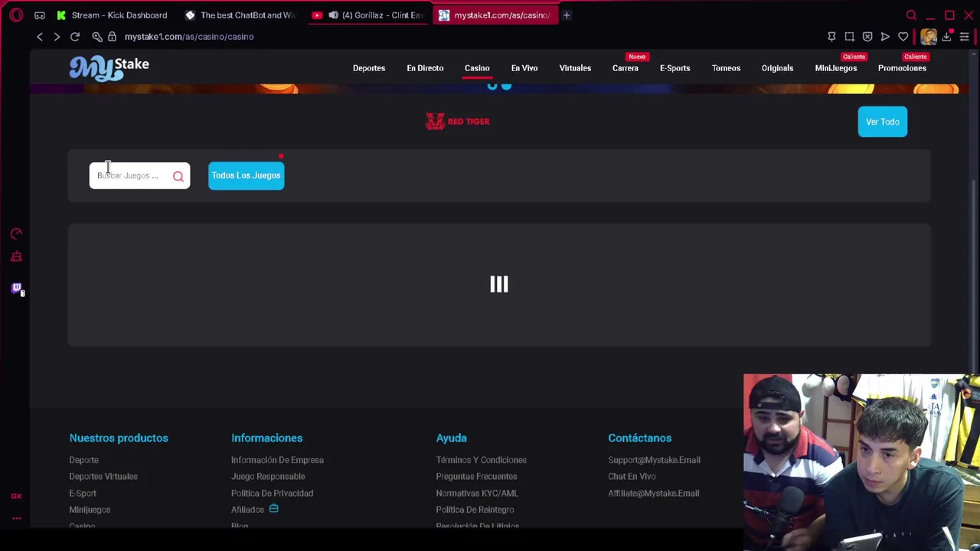
Task: Click the Todos Los Juegos button
Action: [x=246, y=175]
